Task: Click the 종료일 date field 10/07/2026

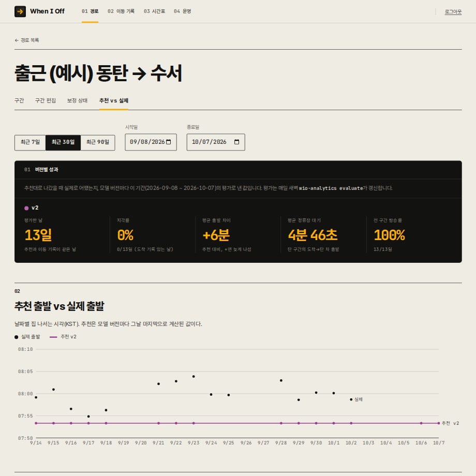Action: tap(216, 142)
